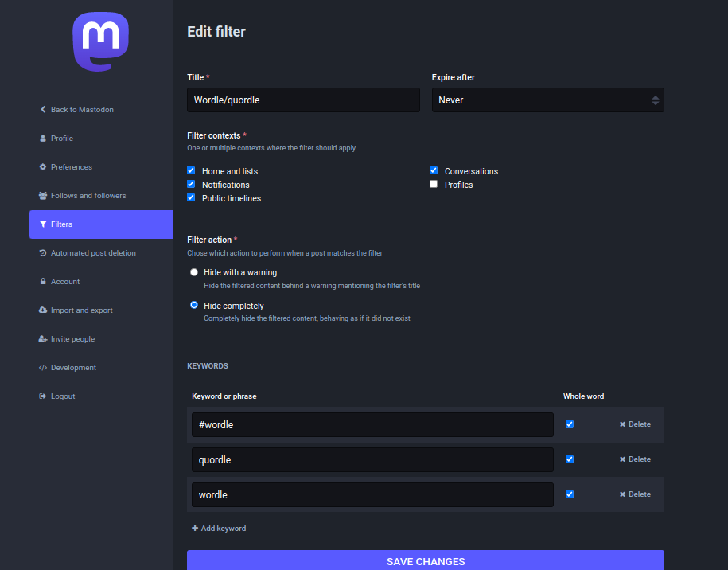This screenshot has width=728, height=570.
Task: Toggle Whole word for #wordle keyword
Action: coord(570,424)
